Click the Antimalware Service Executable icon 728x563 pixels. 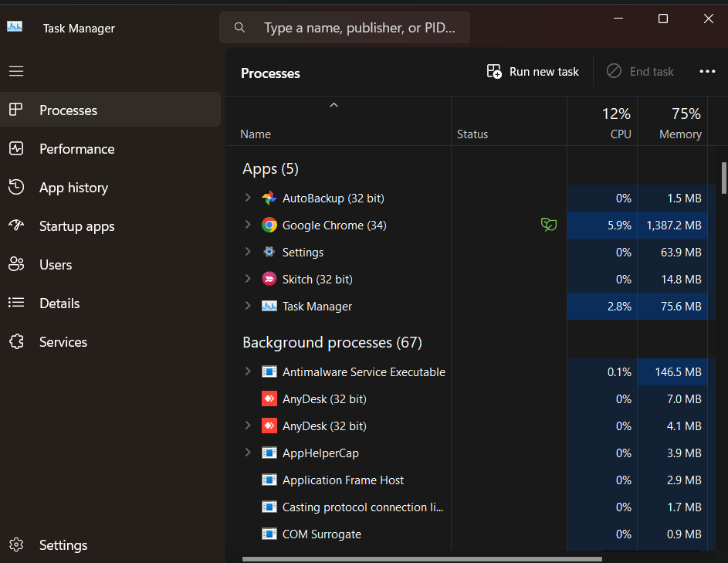(269, 371)
